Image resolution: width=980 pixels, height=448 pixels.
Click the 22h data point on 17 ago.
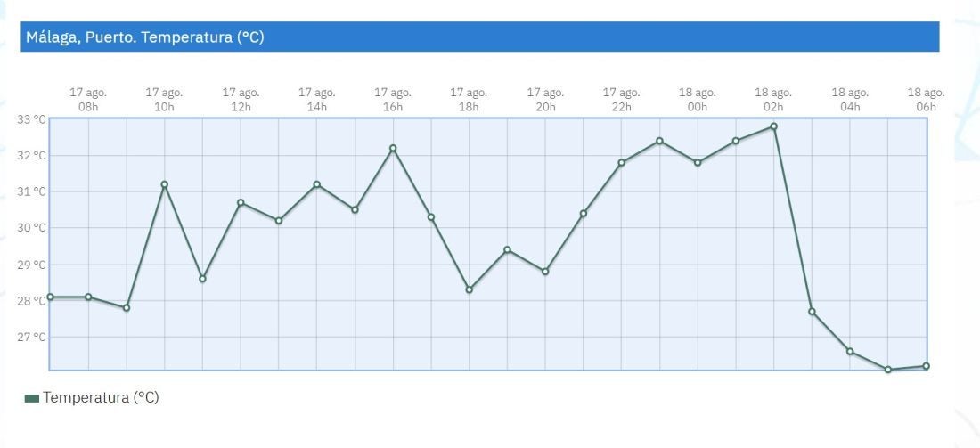click(x=621, y=162)
